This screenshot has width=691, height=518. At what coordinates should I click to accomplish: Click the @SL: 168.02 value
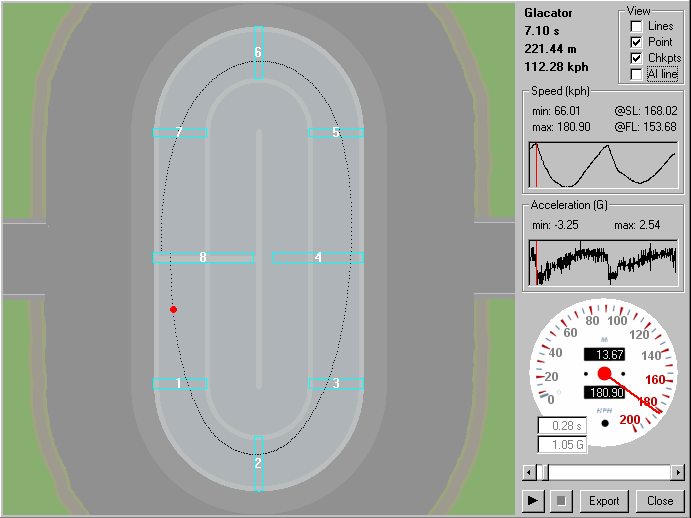(646, 111)
